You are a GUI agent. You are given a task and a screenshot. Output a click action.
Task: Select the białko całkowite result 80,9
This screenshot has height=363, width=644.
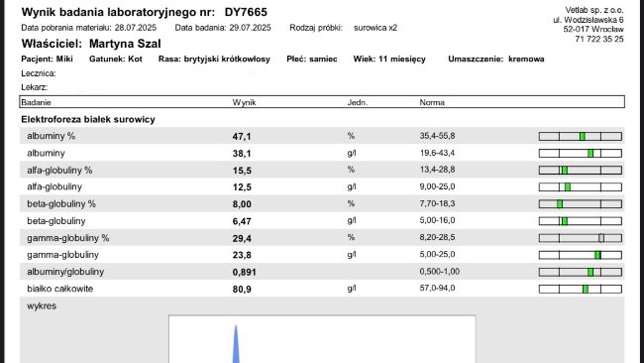point(242,290)
